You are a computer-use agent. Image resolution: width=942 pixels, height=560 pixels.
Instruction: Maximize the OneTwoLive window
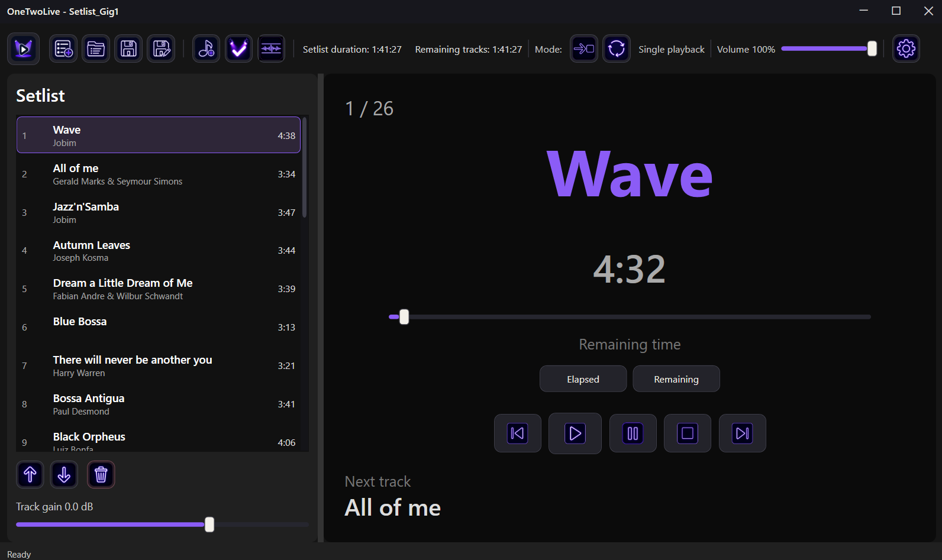896,11
